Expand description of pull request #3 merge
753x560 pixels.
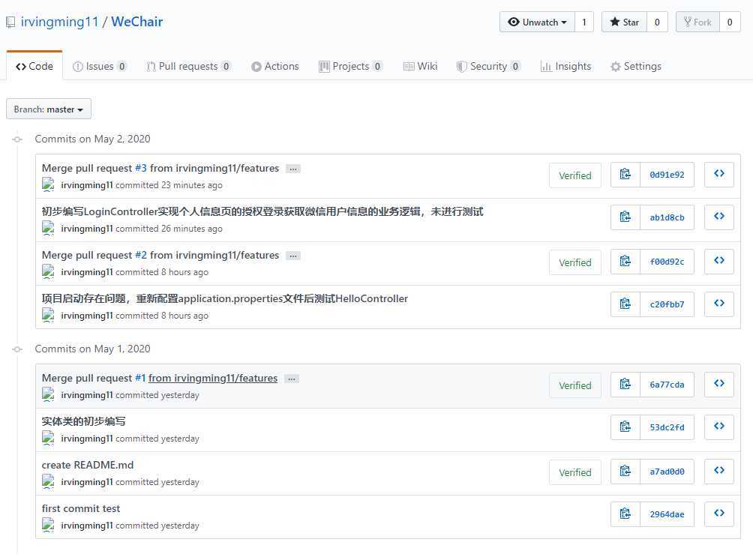[293, 169]
